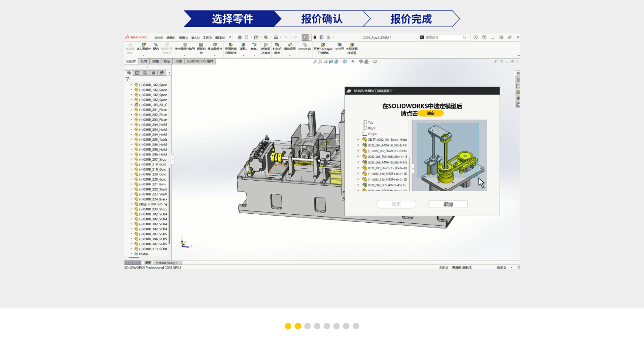
Task: Expand the 0308_201_Plate tree node
Action: tap(132, 109)
